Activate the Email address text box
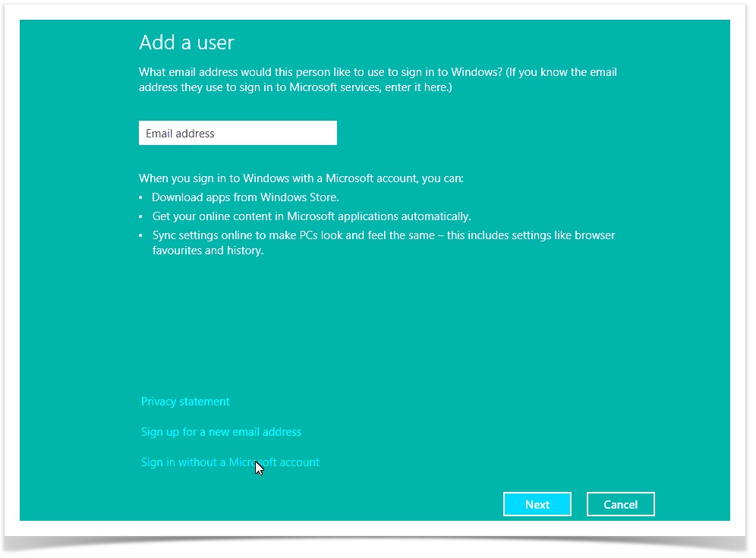Screen dimensions: 756x558 [x=238, y=133]
